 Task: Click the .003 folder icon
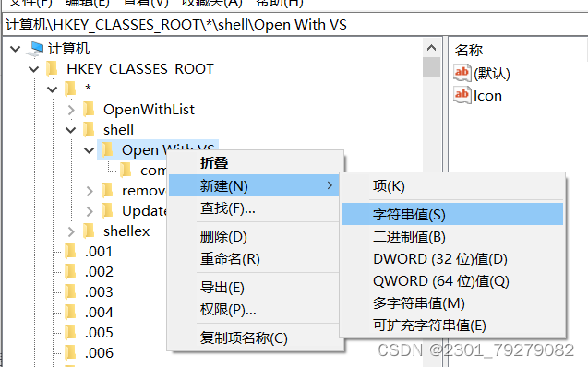pos(70,291)
